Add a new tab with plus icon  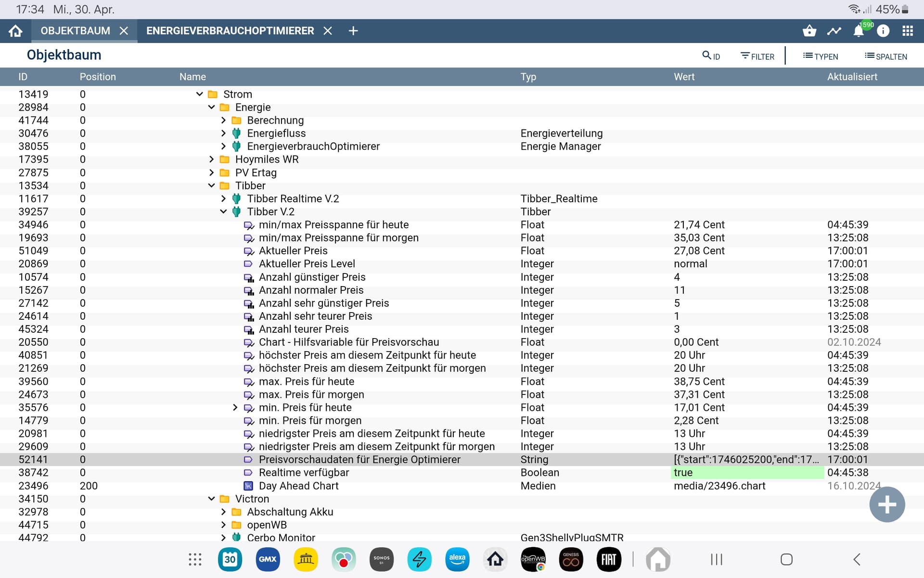point(353,31)
